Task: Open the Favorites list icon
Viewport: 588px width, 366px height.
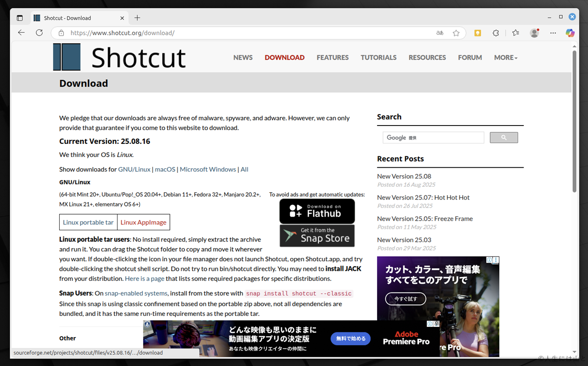Action: 515,33
